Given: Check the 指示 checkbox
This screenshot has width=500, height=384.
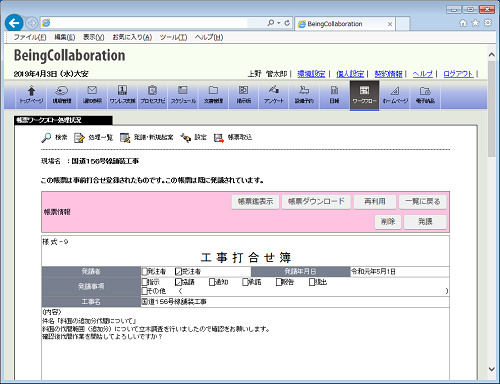Looking at the screenshot, I should coord(145,282).
